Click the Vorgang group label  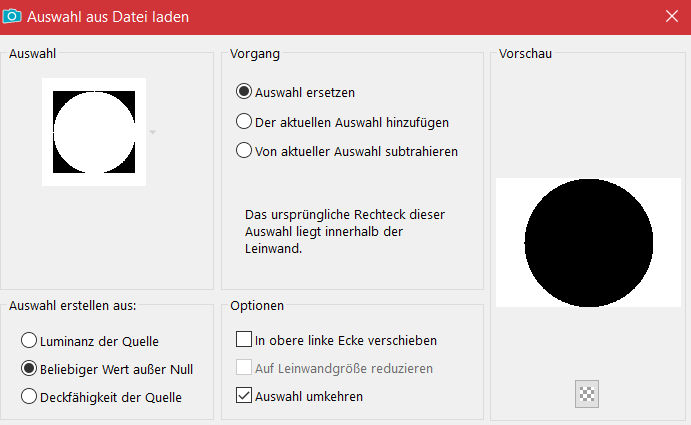(255, 53)
